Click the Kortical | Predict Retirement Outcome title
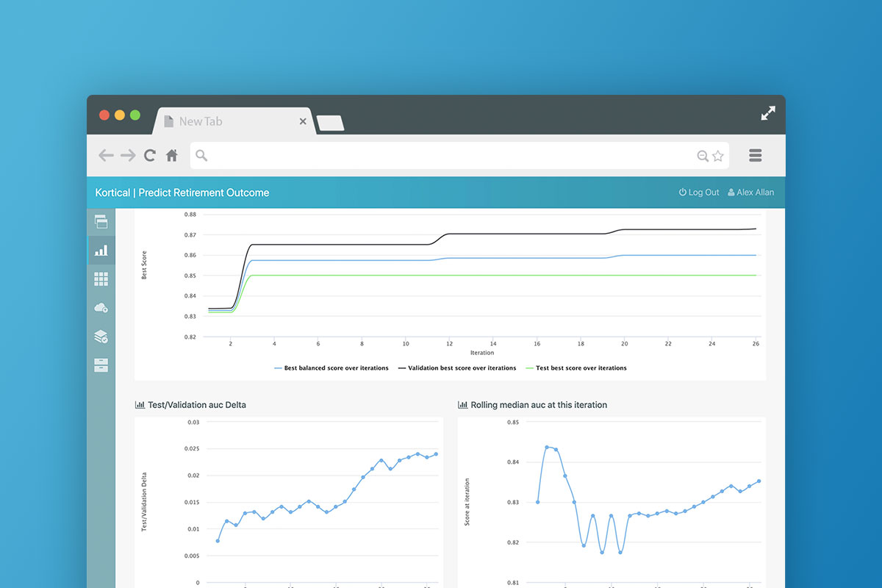The height and width of the screenshot is (588, 882). (182, 193)
